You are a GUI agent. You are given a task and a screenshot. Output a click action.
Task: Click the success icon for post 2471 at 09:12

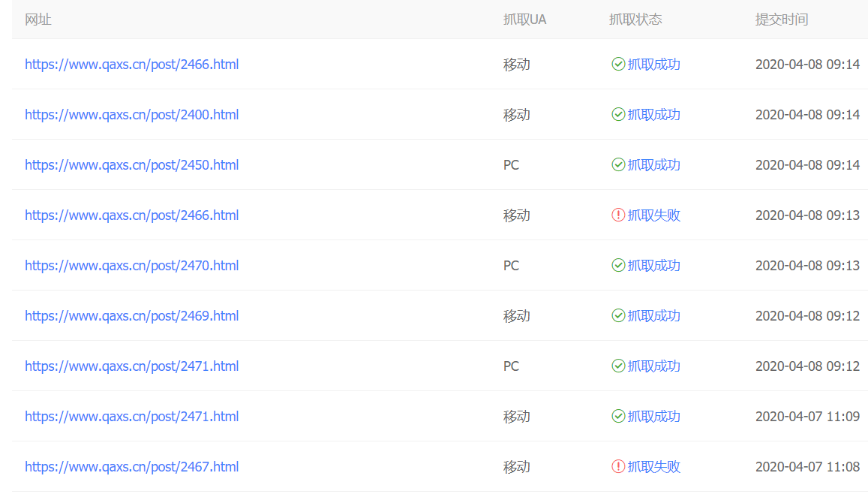pyautogui.click(x=617, y=366)
